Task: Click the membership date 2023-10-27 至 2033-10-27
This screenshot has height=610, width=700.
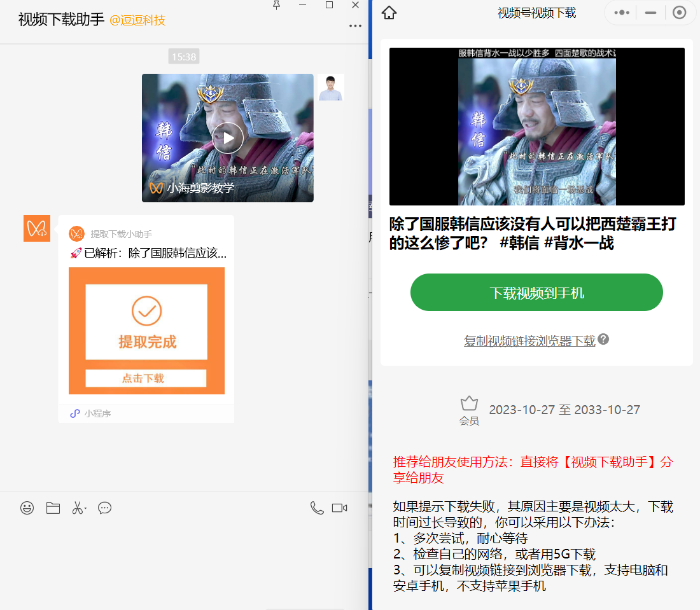Action: pyautogui.click(x=564, y=410)
